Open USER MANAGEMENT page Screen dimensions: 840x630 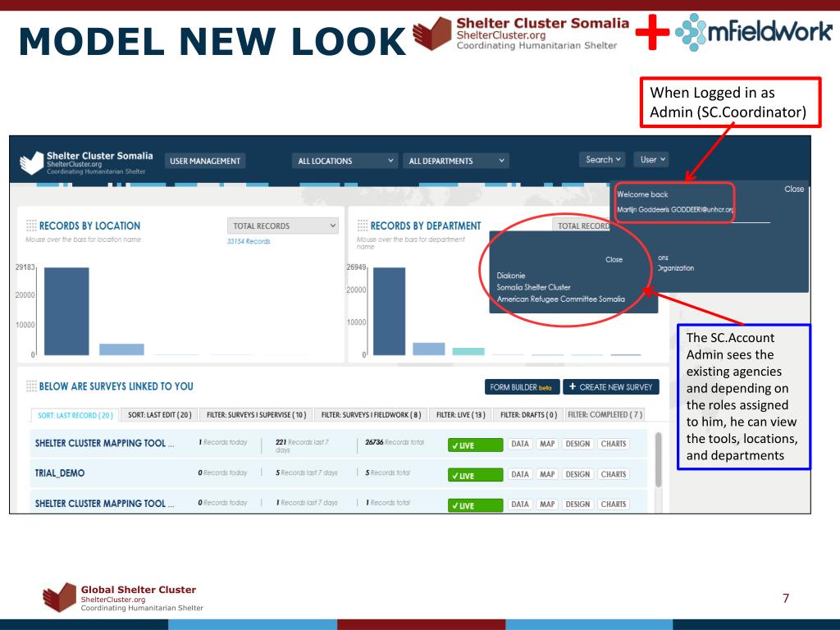(x=205, y=161)
